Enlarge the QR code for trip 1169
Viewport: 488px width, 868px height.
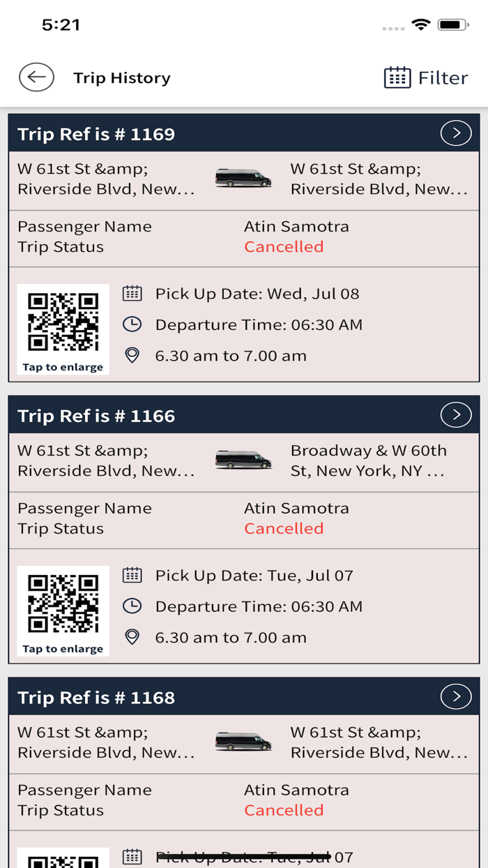point(63,329)
